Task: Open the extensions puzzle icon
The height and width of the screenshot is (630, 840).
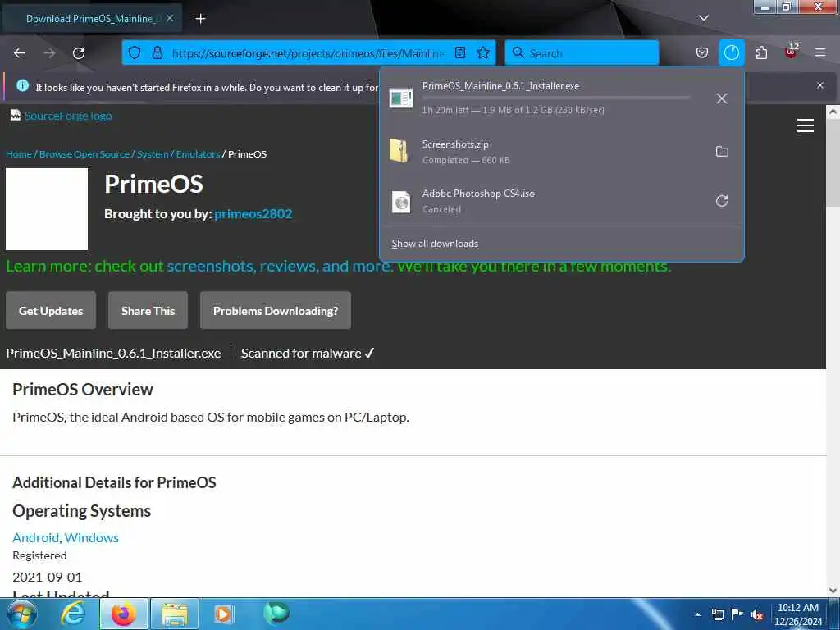Action: 761,52
